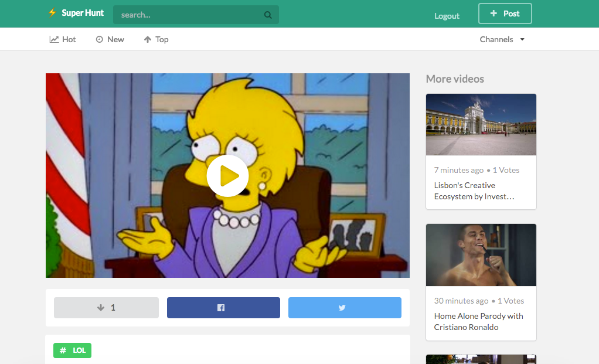Click the Super Hunt lightning bolt logo
599x364 pixels.
coord(52,13)
